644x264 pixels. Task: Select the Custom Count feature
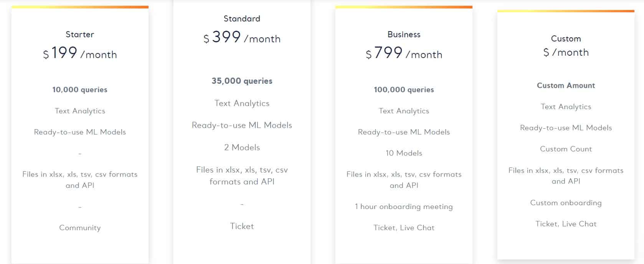(x=566, y=149)
